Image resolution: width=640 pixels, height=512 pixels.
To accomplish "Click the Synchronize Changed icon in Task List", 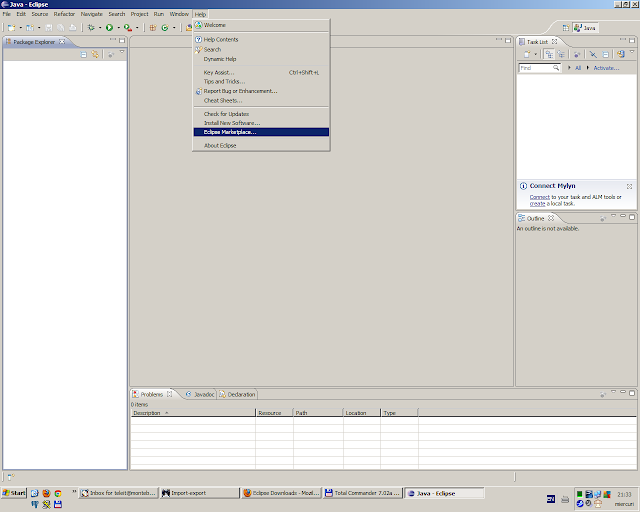I will (621, 54).
